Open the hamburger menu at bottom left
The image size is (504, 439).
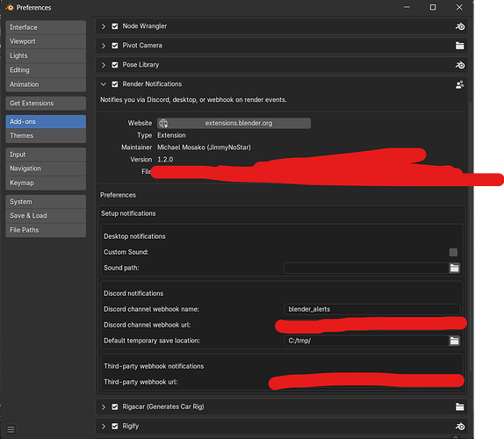(x=11, y=429)
